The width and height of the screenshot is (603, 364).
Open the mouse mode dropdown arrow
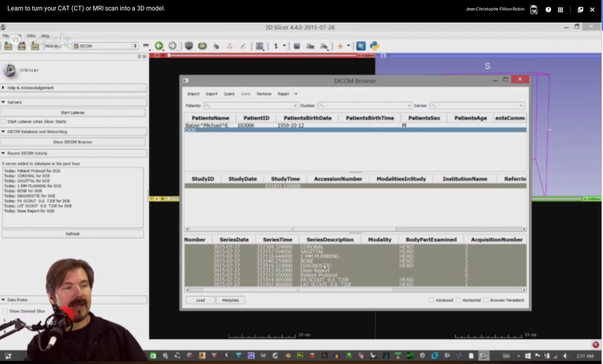pos(284,46)
